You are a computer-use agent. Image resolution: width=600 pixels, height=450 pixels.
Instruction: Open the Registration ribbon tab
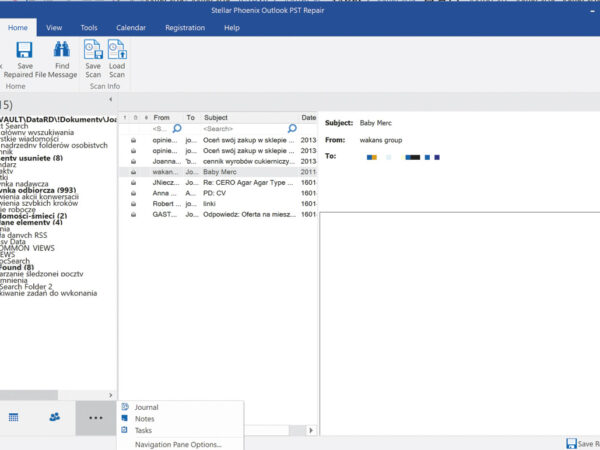click(x=185, y=28)
